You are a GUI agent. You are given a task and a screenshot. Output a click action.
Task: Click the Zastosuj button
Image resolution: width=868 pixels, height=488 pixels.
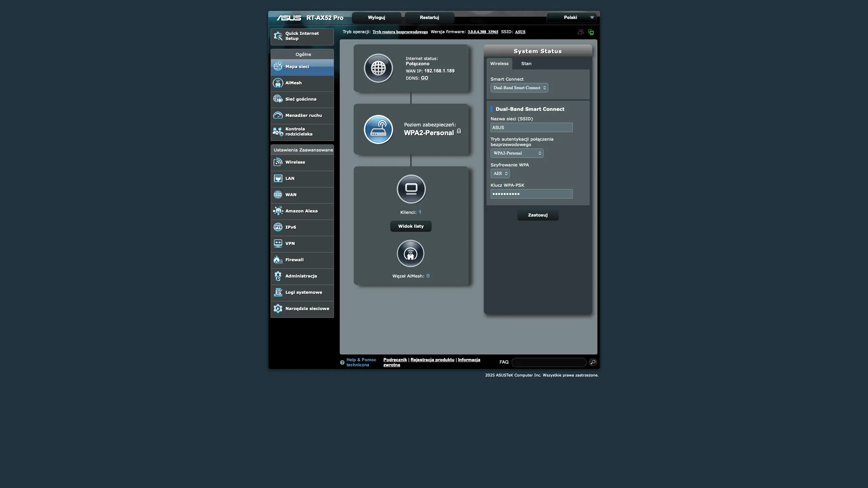pyautogui.click(x=538, y=215)
